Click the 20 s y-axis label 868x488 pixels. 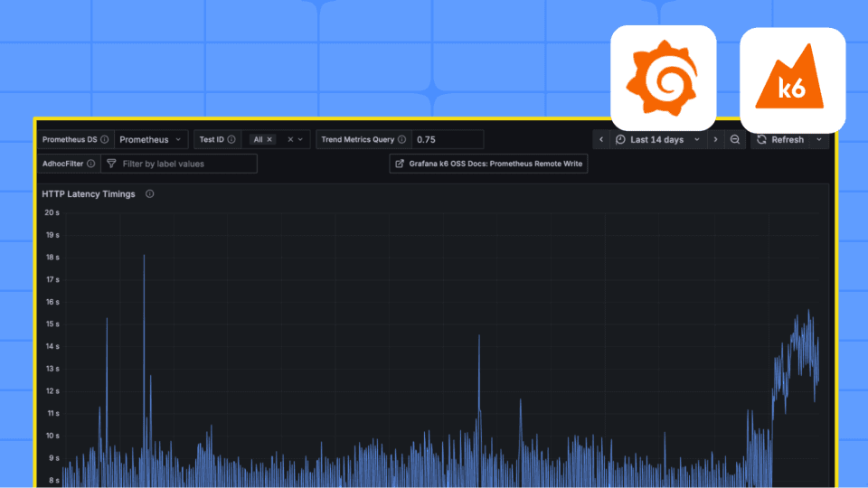tap(52, 212)
